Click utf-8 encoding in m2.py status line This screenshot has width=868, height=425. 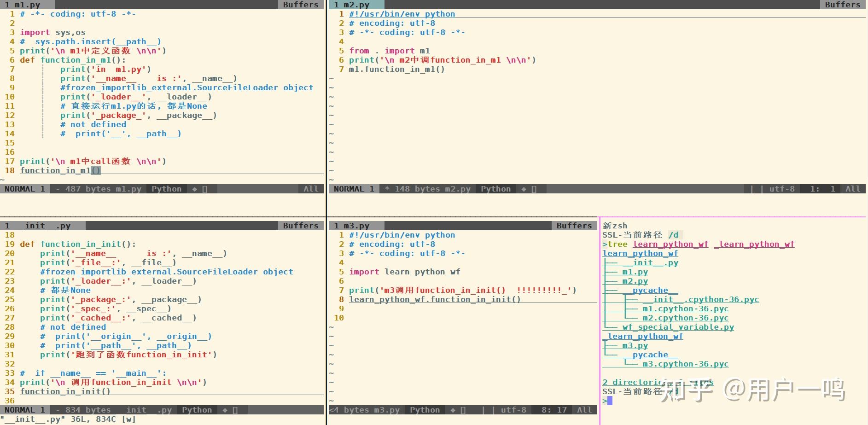click(782, 189)
